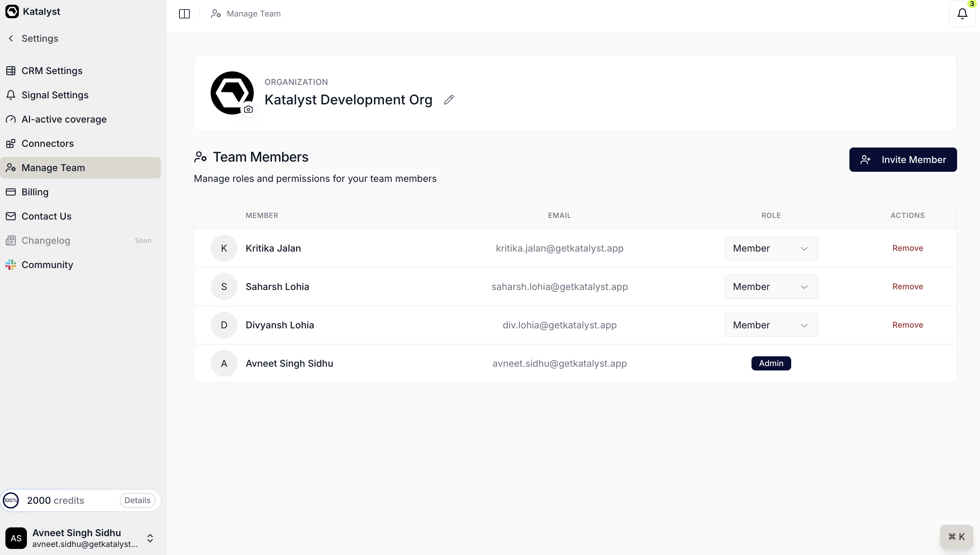This screenshot has width=980, height=555.
Task: Click the organization logo image
Action: (232, 93)
